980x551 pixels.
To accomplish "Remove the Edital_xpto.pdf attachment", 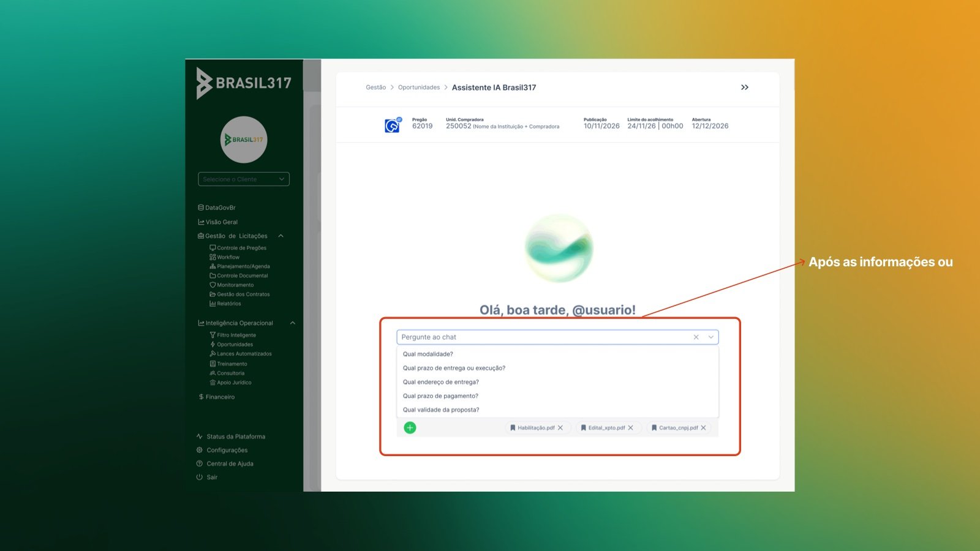I will [x=631, y=428].
